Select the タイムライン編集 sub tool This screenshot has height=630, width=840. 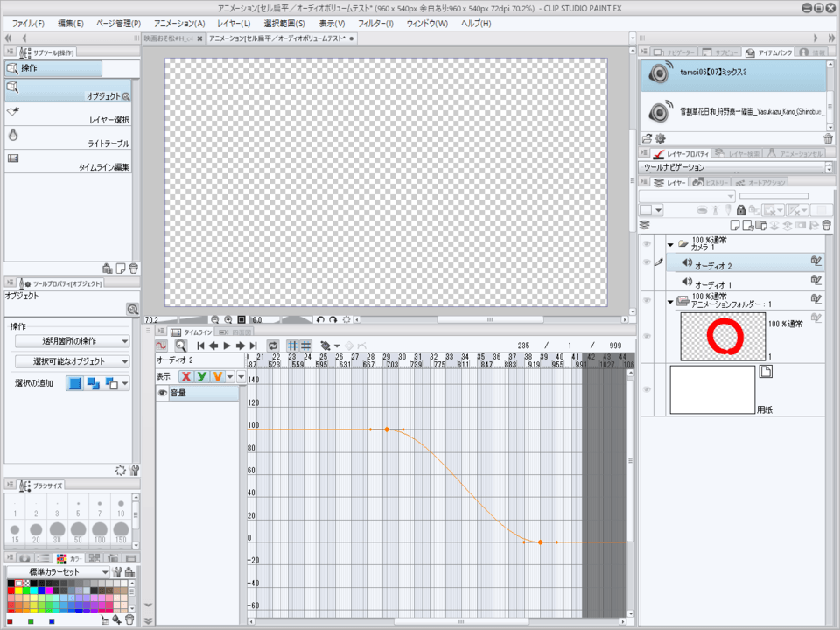point(70,163)
